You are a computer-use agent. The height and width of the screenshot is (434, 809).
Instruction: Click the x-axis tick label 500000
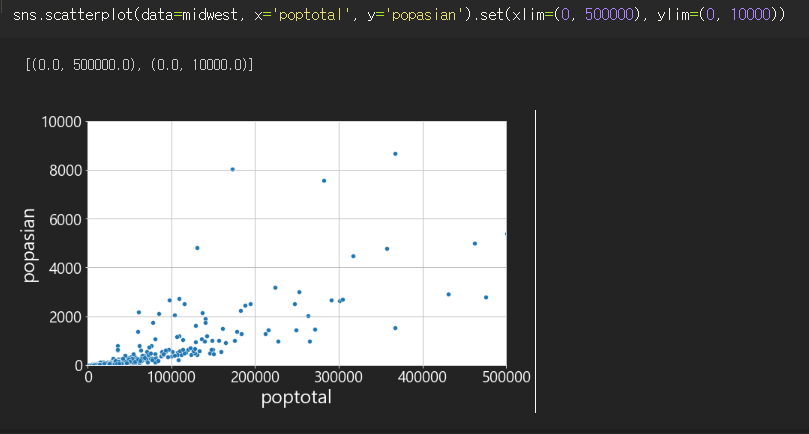click(x=506, y=377)
